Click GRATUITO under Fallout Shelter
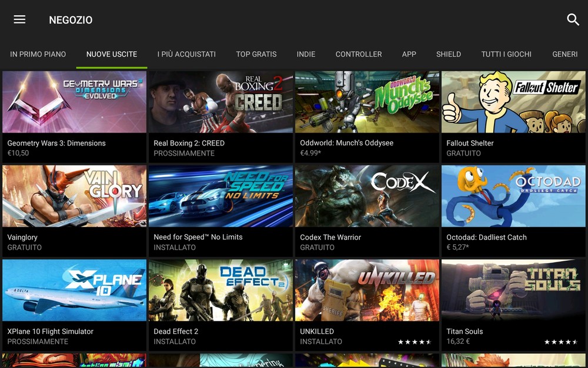The width and height of the screenshot is (588, 368). tap(463, 153)
